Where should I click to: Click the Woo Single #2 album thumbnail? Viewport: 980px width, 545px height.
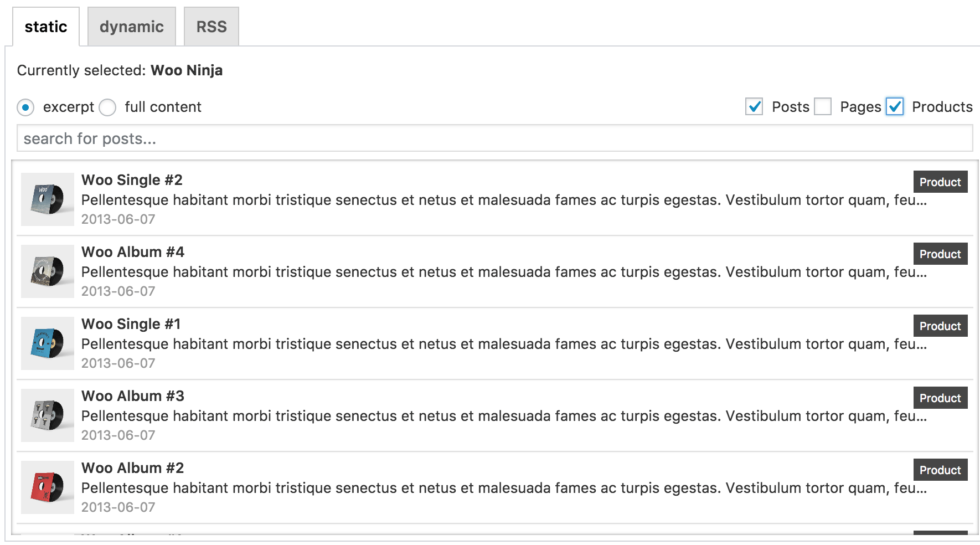[48, 199]
